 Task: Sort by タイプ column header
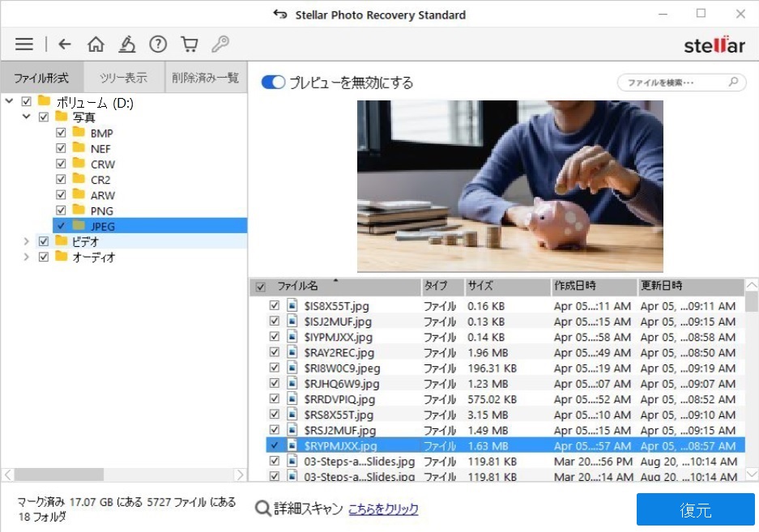point(443,287)
